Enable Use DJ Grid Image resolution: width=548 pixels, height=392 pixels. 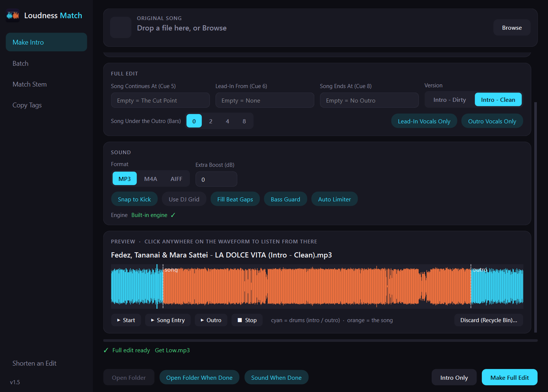point(184,199)
